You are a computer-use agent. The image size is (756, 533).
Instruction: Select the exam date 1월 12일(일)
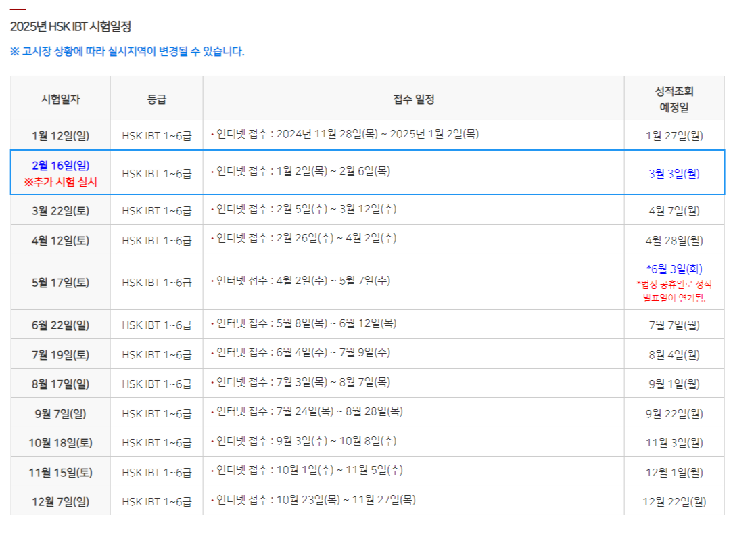61,135
